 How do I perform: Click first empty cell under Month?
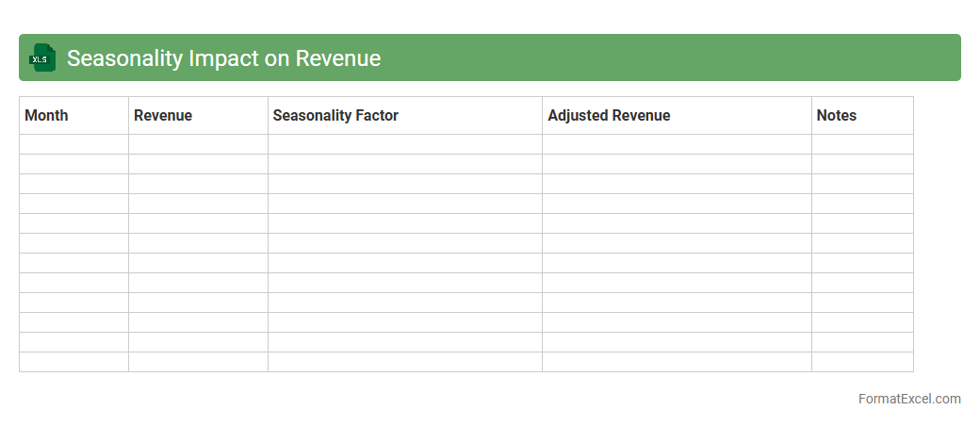point(73,144)
